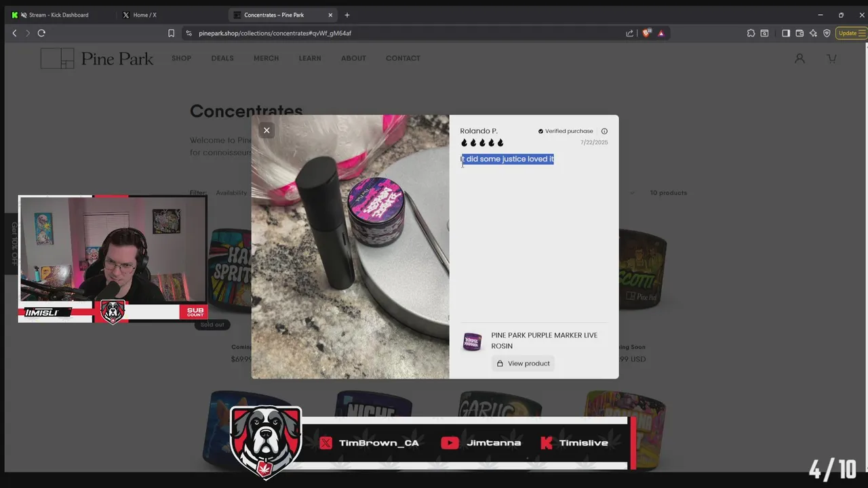Open Leo AI sparkle icon
Viewport: 868px width, 488px height.
[x=813, y=33]
